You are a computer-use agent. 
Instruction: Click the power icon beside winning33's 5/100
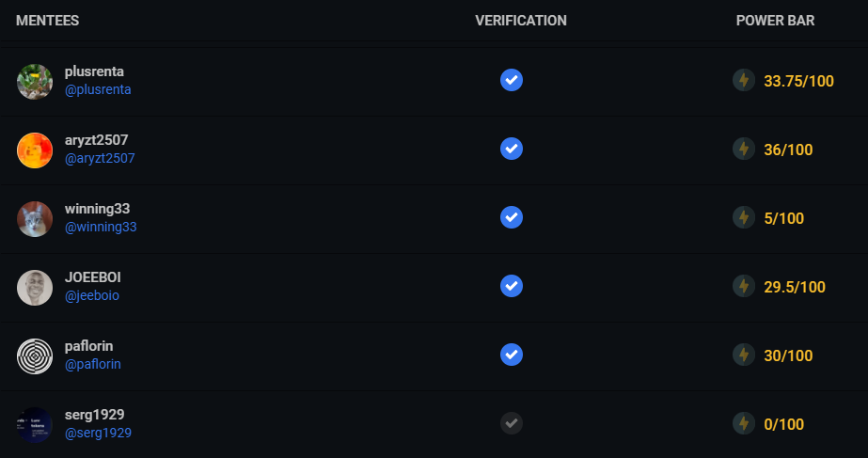[x=744, y=217]
